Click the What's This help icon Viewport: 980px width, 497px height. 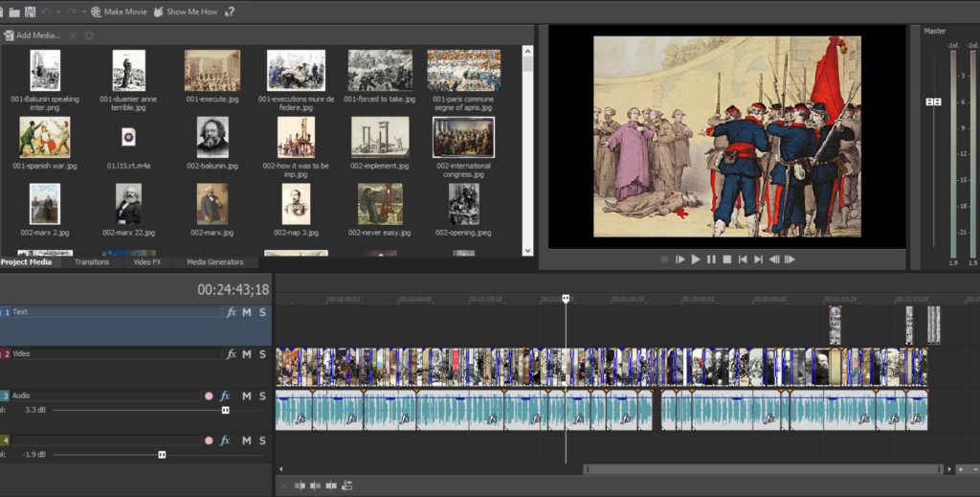(x=230, y=11)
